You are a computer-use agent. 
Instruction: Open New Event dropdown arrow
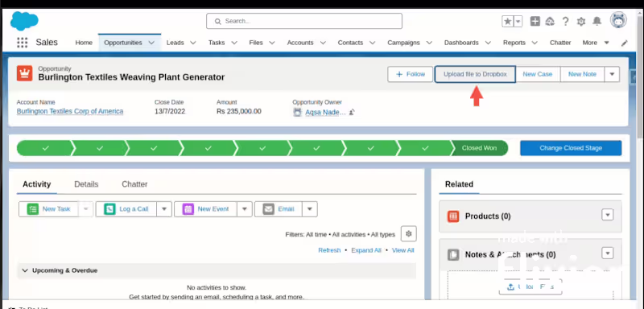(245, 209)
